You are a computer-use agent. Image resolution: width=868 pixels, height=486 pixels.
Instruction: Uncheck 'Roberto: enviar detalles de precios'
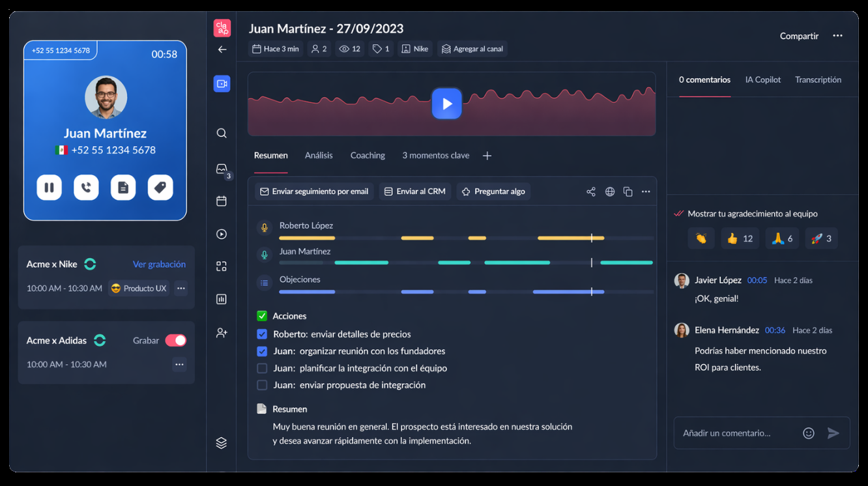coord(262,334)
